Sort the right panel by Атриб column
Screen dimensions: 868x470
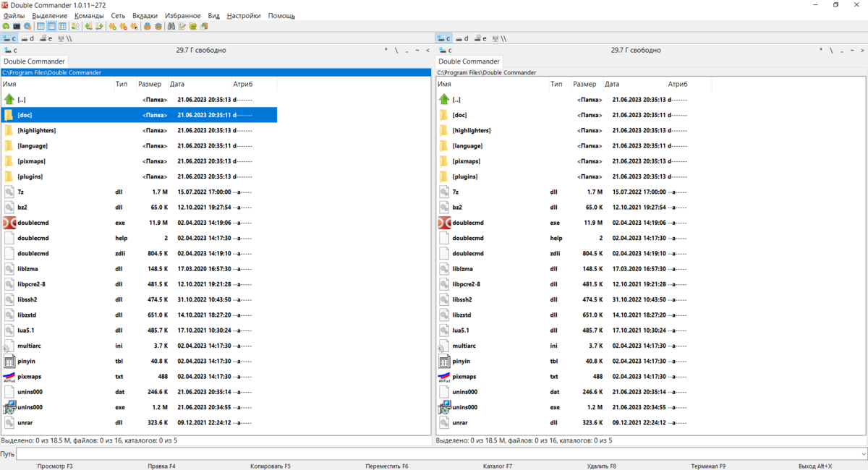689,84
